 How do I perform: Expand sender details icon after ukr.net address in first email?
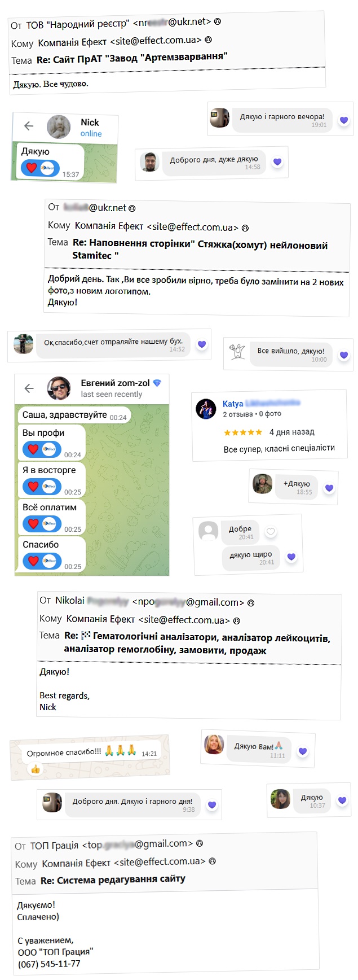point(218,21)
